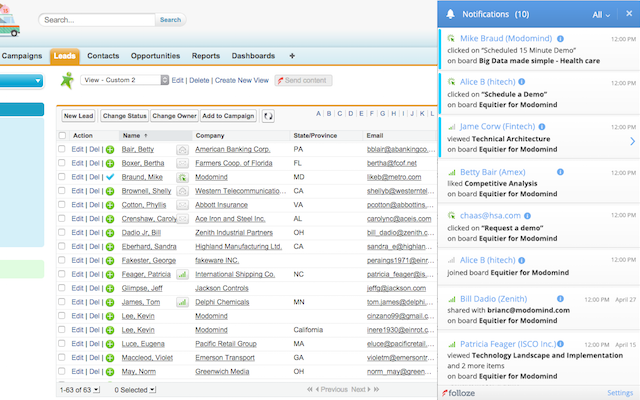Click the Create New View link

pyautogui.click(x=242, y=80)
